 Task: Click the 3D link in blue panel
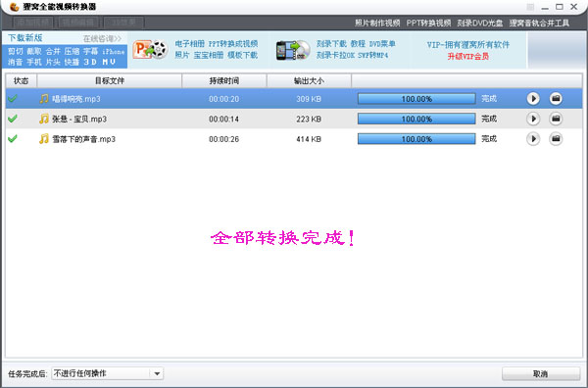(x=90, y=62)
